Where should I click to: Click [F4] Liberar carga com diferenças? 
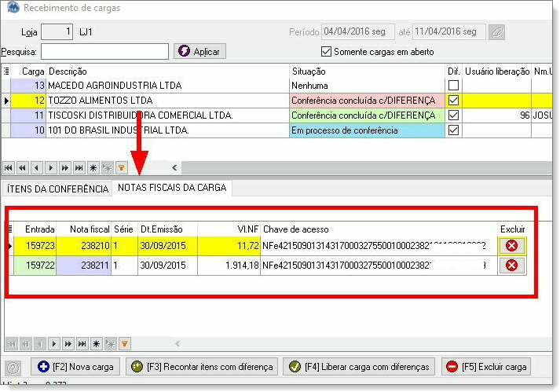[359, 367]
